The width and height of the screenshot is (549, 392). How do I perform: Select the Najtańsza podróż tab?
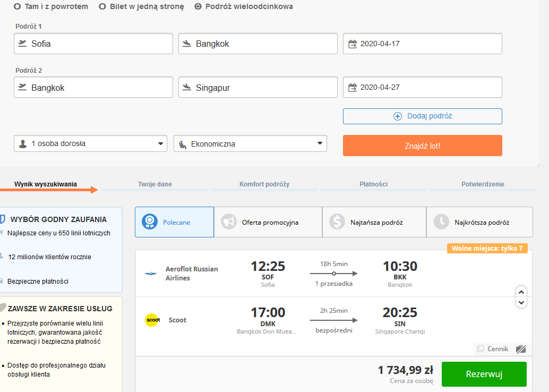(374, 222)
